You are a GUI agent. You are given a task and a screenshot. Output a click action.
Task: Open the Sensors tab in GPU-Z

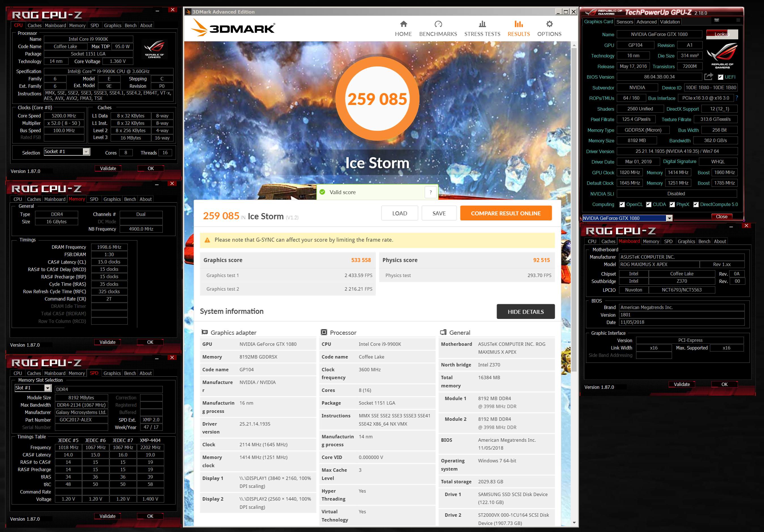coord(624,22)
